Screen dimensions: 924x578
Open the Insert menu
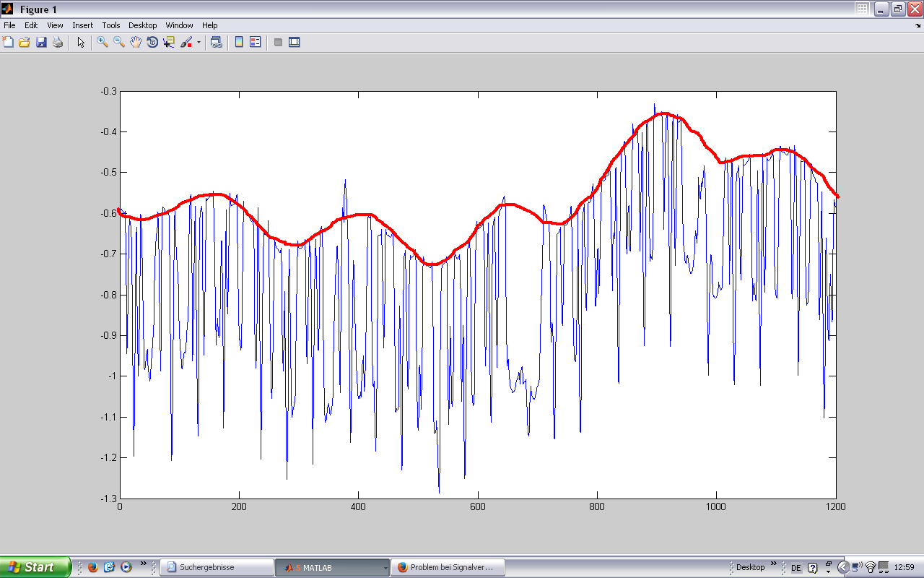82,25
